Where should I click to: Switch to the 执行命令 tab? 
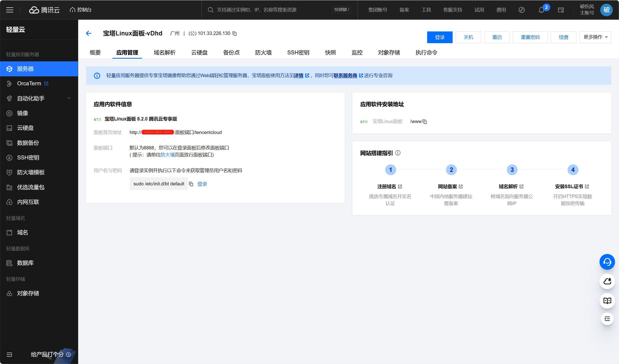(426, 52)
